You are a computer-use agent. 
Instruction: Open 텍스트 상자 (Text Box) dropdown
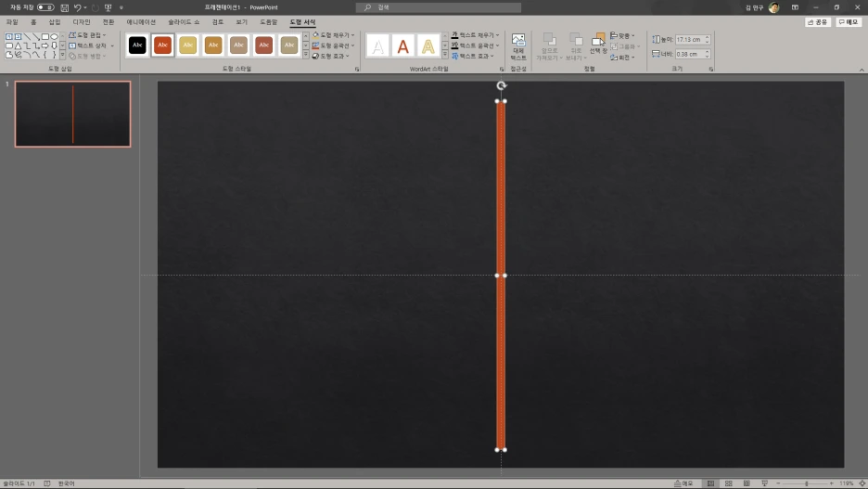coord(91,45)
